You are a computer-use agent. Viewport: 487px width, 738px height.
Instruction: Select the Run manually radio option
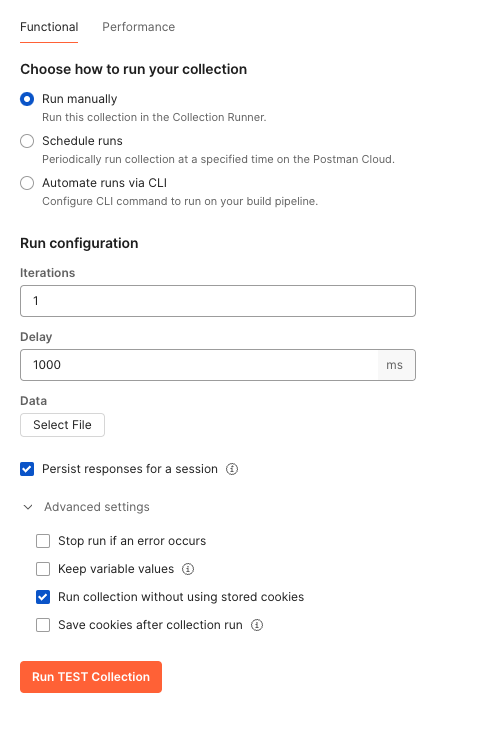tap(27, 99)
